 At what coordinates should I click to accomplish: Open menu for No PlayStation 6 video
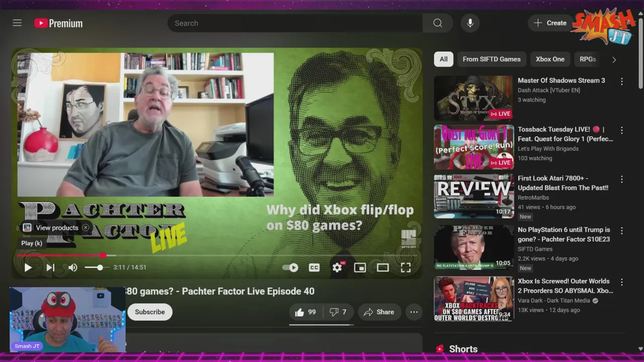(622, 231)
